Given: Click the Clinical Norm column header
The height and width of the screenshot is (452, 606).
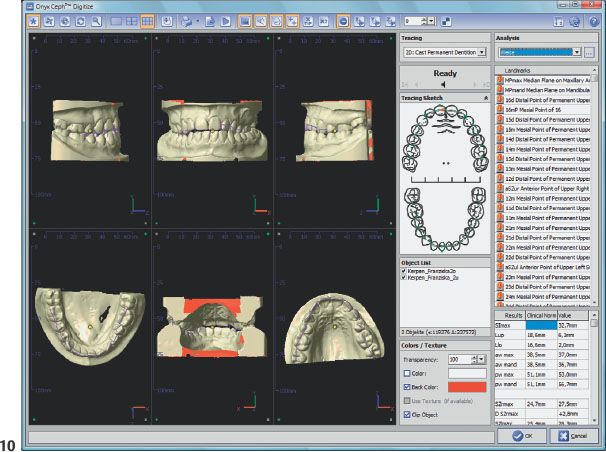Looking at the screenshot, I should pyautogui.click(x=541, y=314).
